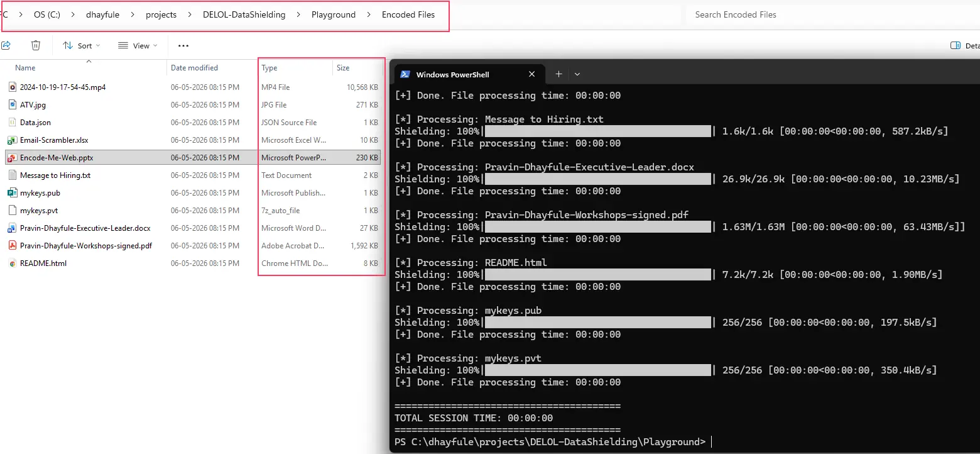
Task: Click the blank file icon of mykeys.pvt
Action: point(12,211)
